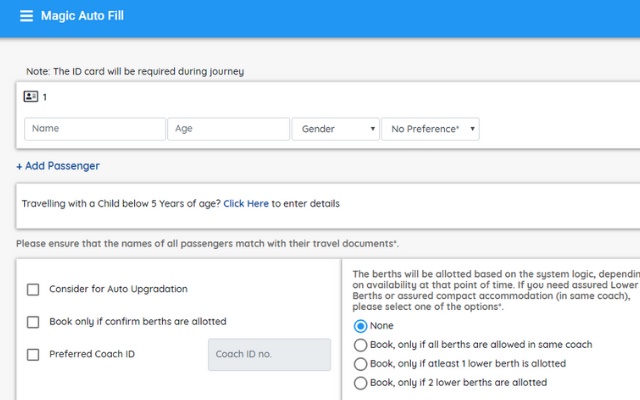Click the Add Passenger link
The width and height of the screenshot is (640, 400).
point(58,166)
